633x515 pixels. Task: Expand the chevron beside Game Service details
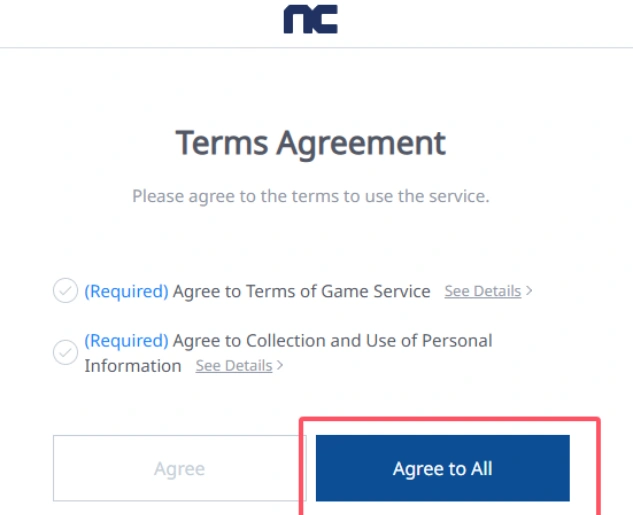tap(529, 291)
